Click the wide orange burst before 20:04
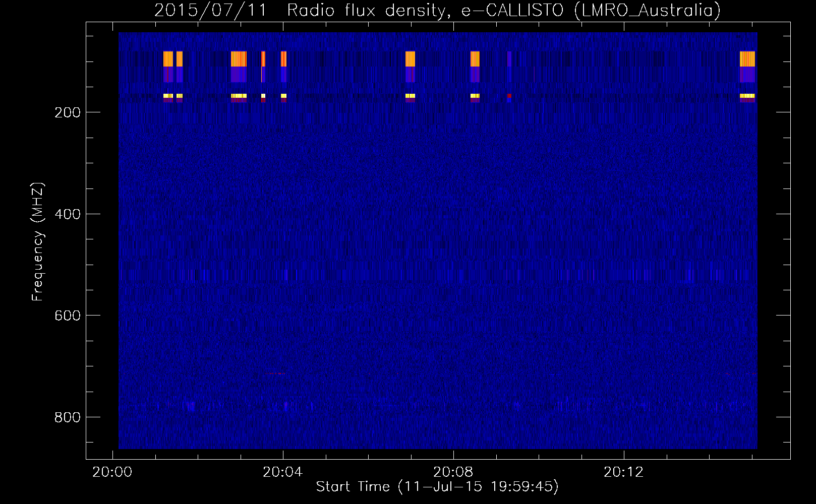 (x=239, y=59)
